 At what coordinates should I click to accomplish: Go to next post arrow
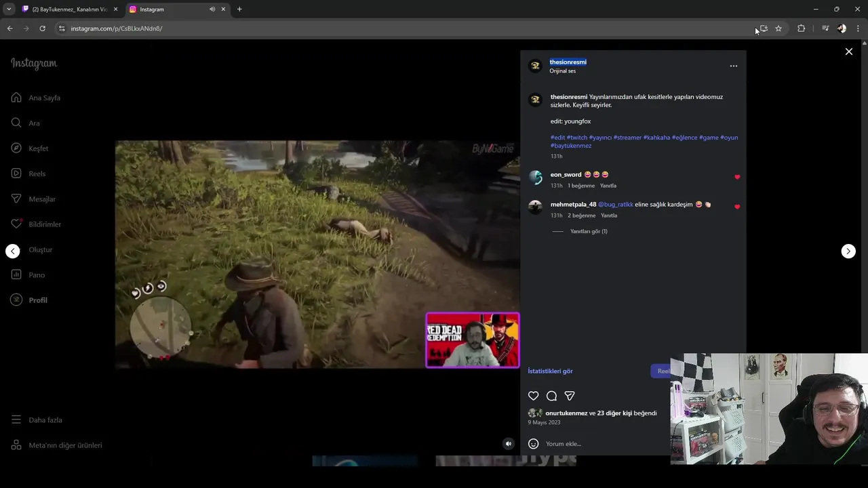848,251
